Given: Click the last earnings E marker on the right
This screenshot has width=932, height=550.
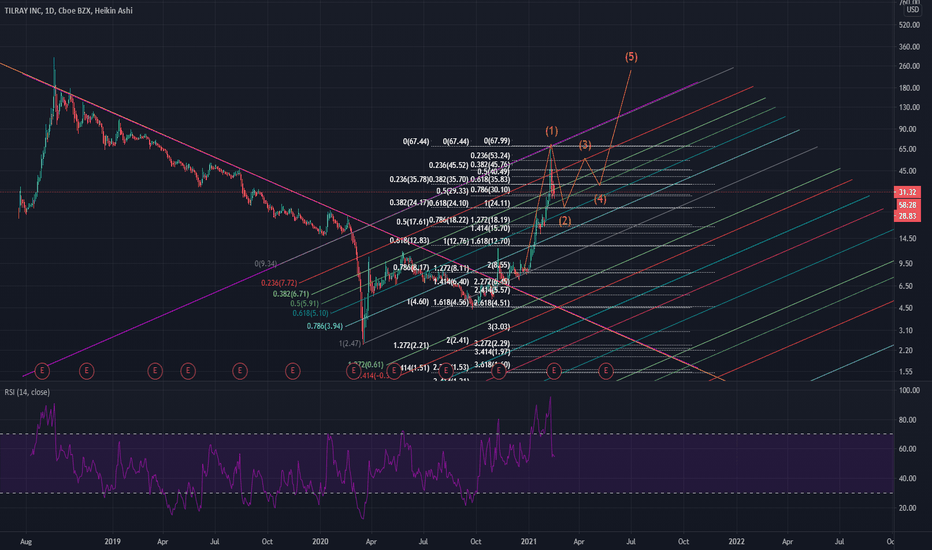Looking at the screenshot, I should (x=606, y=372).
